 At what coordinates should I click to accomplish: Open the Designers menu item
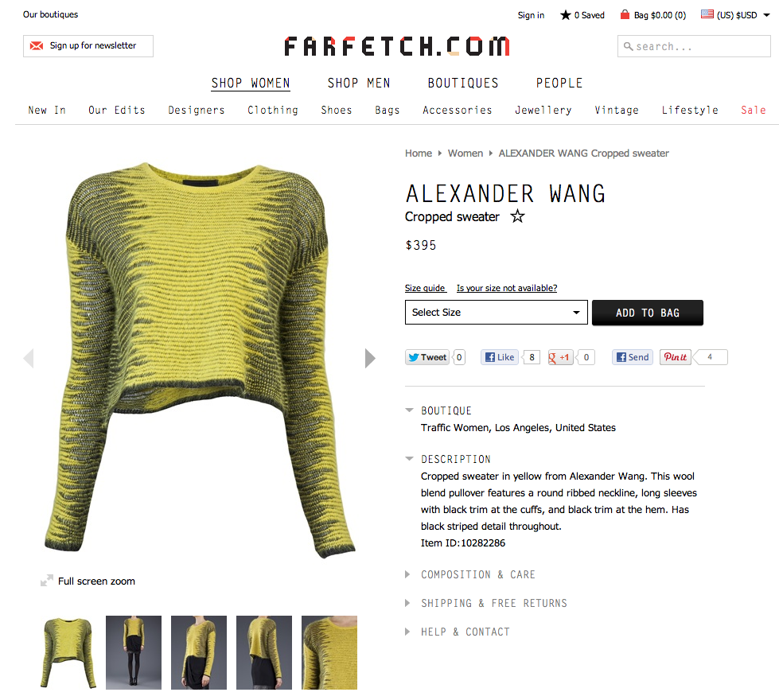pyautogui.click(x=197, y=110)
